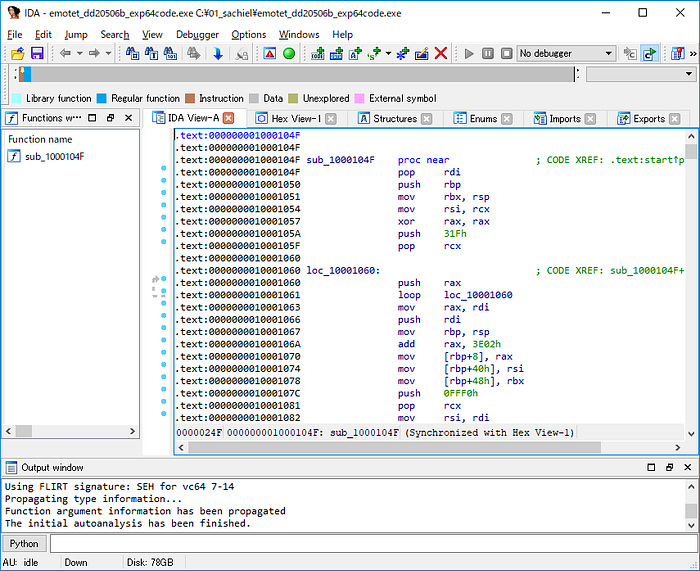Close the IDA View-A tab
Image resolution: width=700 pixels, height=571 pixels.
[228, 118]
